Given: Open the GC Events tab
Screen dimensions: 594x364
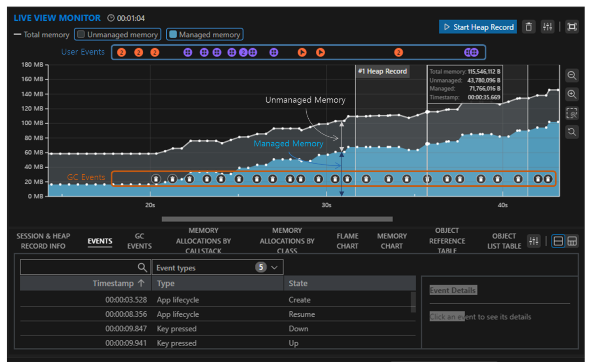Looking at the screenshot, I should click(139, 241).
